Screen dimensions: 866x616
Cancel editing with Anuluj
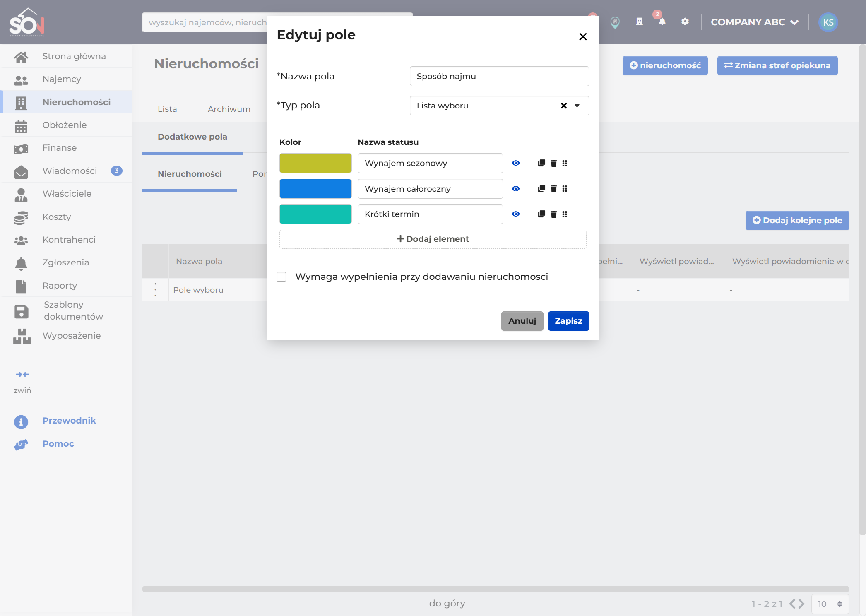pyautogui.click(x=522, y=321)
